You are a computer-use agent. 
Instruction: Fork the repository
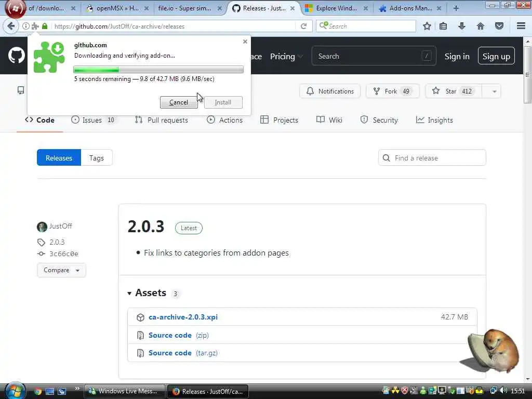click(x=393, y=91)
